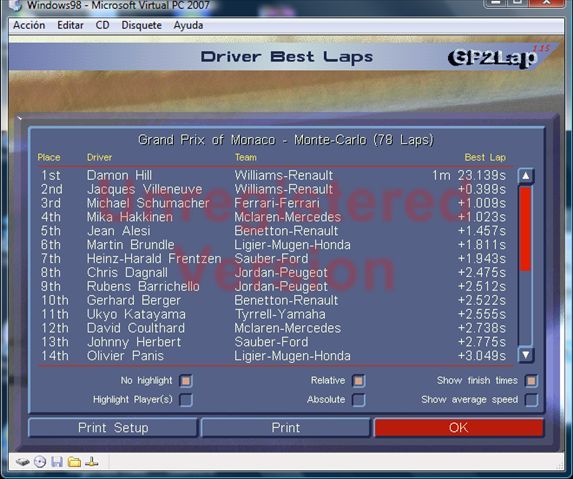Click the Driver column header
573x479 pixels.
pyautogui.click(x=99, y=157)
